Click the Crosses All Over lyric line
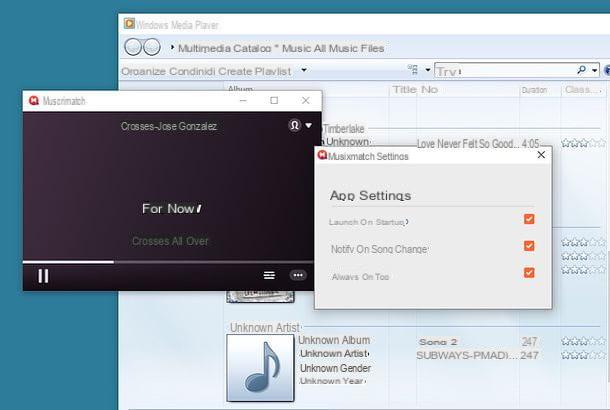Screen dimensions: 610x410 pos(170,241)
